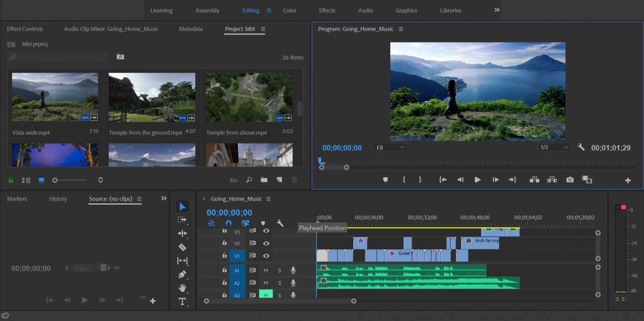Viewport: 644px width, 321px height.
Task: Click Add Marker in Program monitor
Action: click(x=385, y=180)
